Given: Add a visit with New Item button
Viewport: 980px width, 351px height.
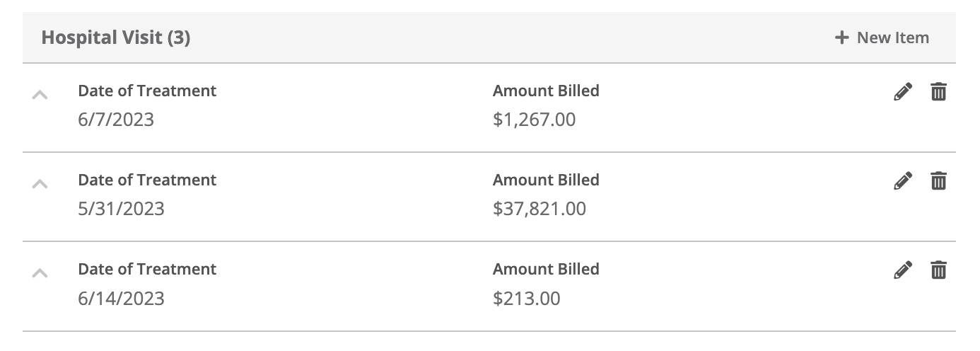Looking at the screenshot, I should (x=882, y=38).
